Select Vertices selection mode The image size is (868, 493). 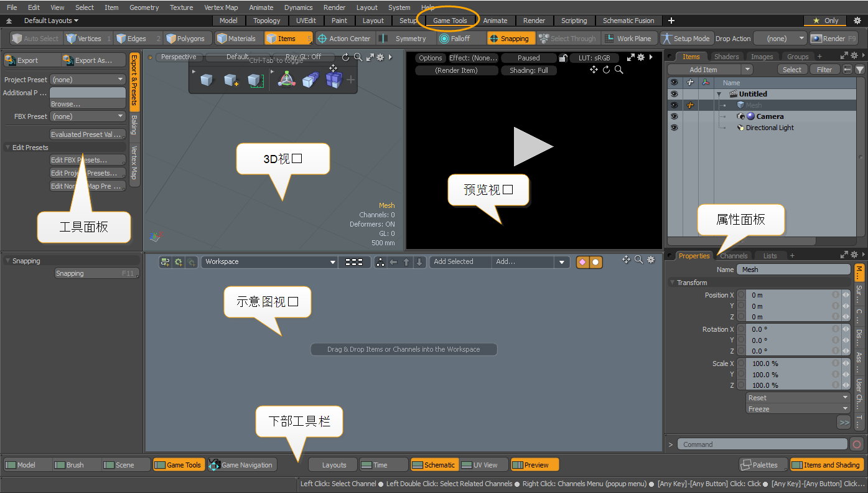point(83,39)
